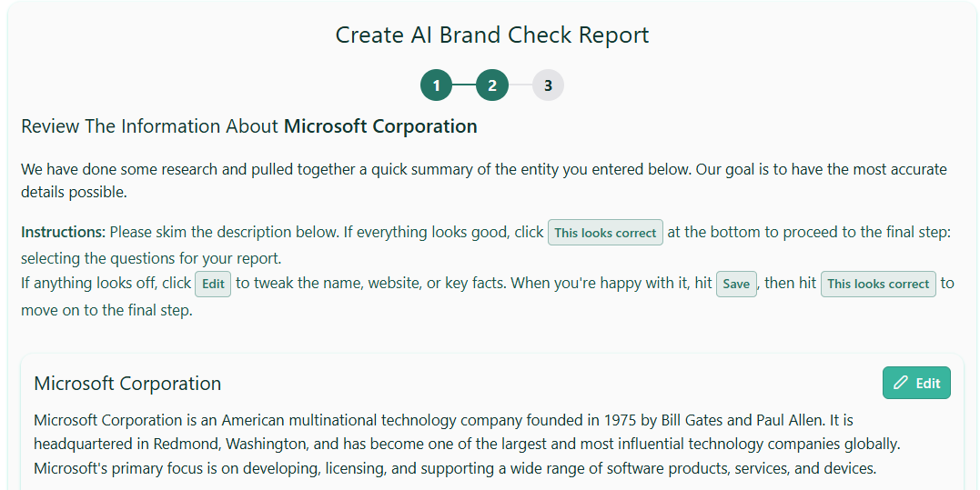This screenshot has height=490, width=980.
Task: Click the connector line between steps 2 and 3
Action: (x=520, y=85)
